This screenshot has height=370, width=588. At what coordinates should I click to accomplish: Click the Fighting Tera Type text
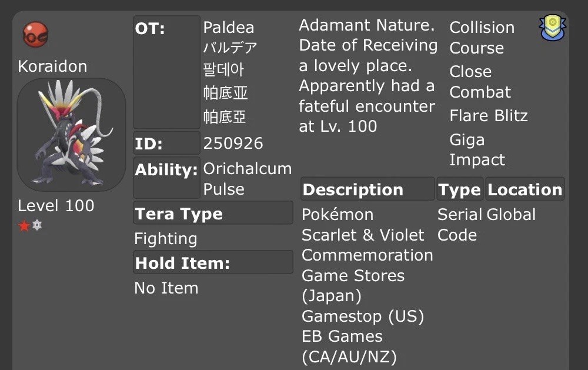pos(165,239)
